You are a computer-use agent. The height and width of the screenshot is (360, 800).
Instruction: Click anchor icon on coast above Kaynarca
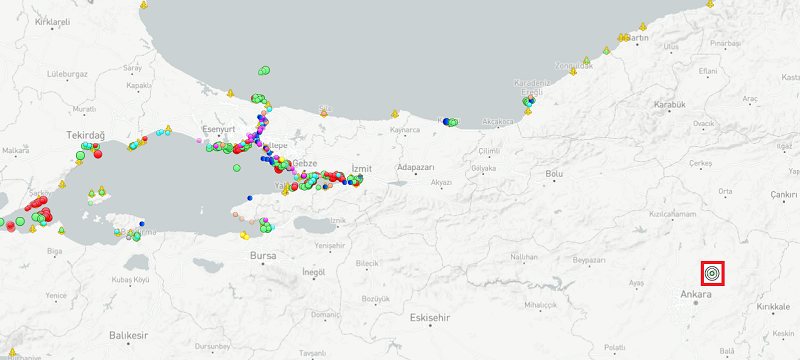[394, 114]
